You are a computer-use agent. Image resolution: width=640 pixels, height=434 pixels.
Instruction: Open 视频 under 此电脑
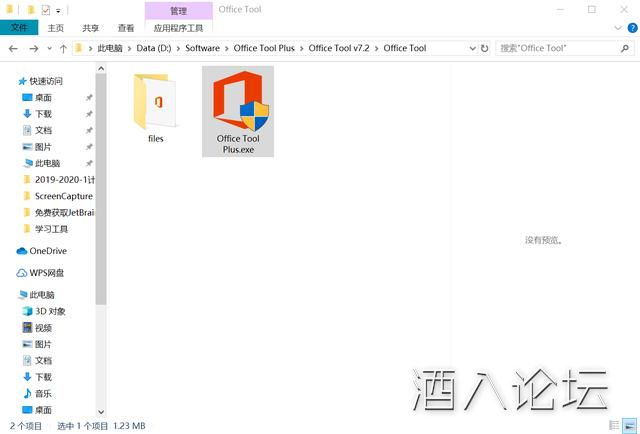43,328
